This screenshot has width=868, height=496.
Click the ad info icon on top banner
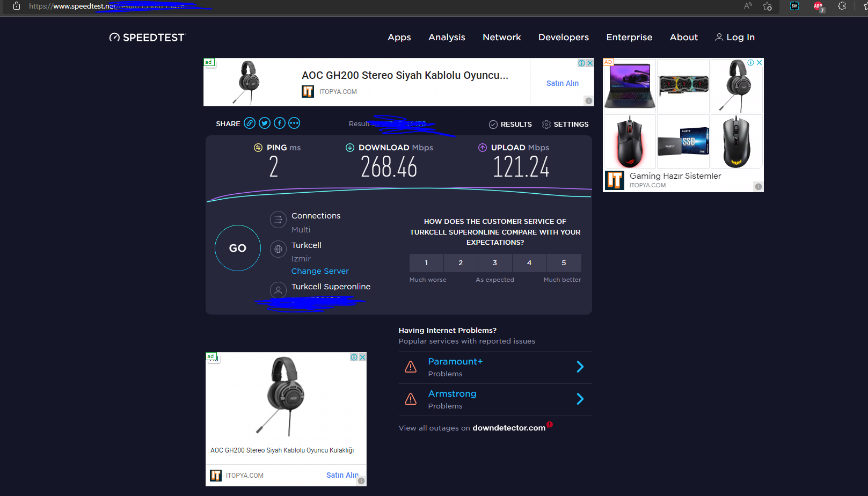coord(581,63)
